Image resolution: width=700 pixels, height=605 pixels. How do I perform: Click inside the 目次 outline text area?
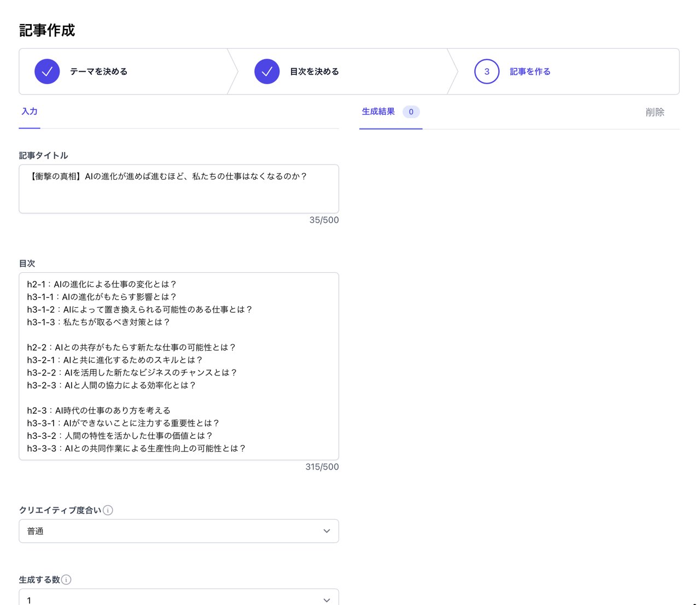pyautogui.click(x=178, y=366)
